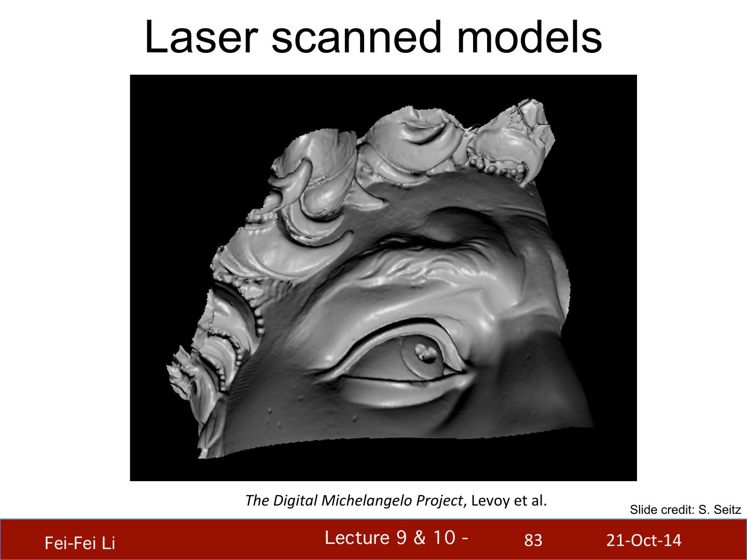Click "The Digital Michelangelo Project" caption
Viewport: 747px width, 560px height.
[354, 500]
